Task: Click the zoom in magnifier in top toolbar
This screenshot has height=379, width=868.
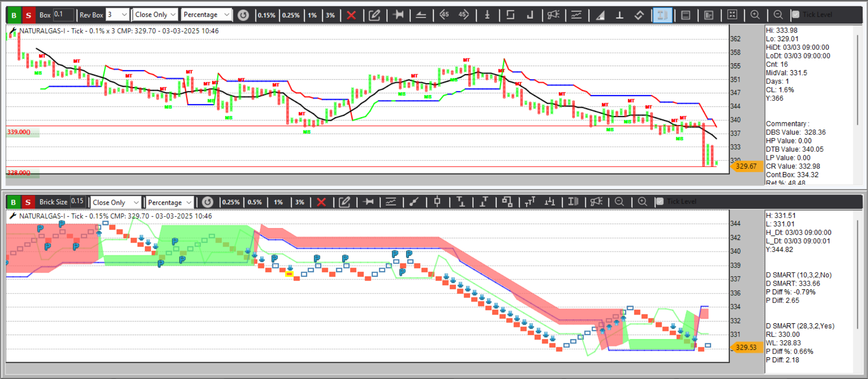Action: [755, 14]
